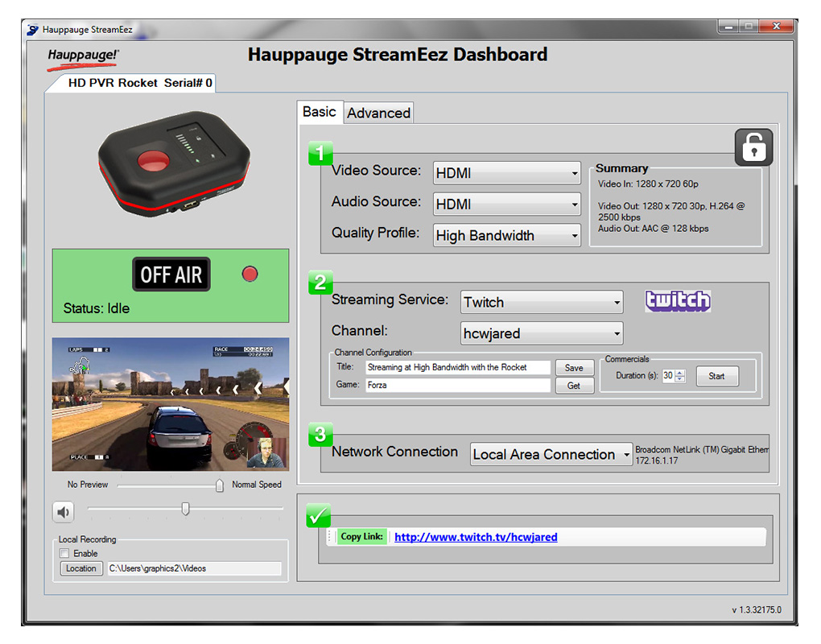
Task: Switch to the Advanced tab
Action: coord(378,113)
